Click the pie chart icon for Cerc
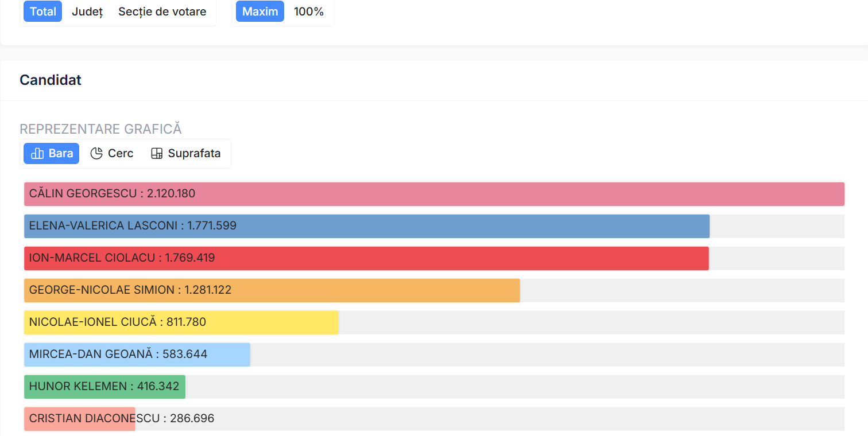This screenshot has width=868, height=436. tap(96, 154)
